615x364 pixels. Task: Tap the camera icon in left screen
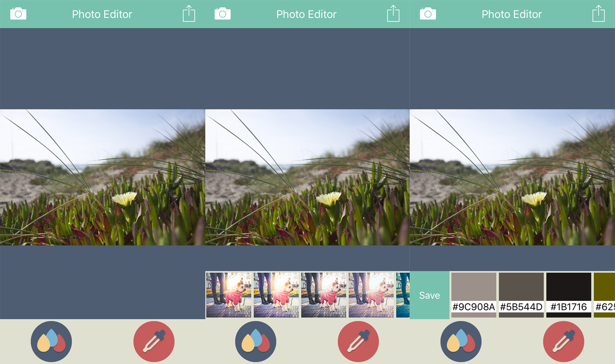tap(18, 13)
